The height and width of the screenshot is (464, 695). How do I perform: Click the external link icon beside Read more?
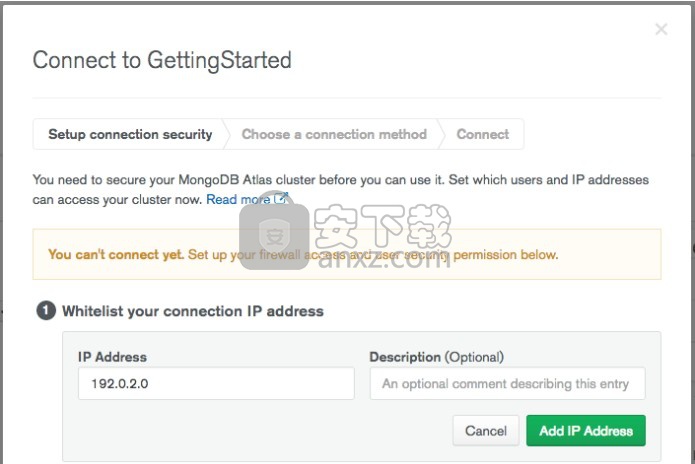(281, 198)
